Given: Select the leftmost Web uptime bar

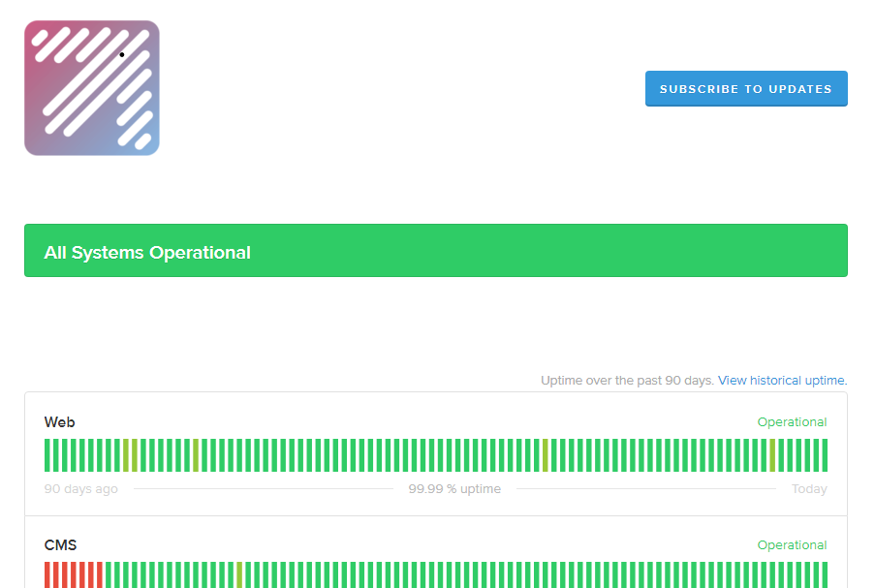Looking at the screenshot, I should [47, 455].
